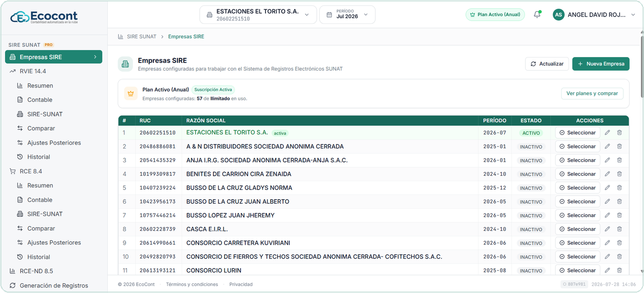Edit BUSSO LOPEZ JUAN JHEREMY row
This screenshot has height=293, width=644.
(x=607, y=215)
